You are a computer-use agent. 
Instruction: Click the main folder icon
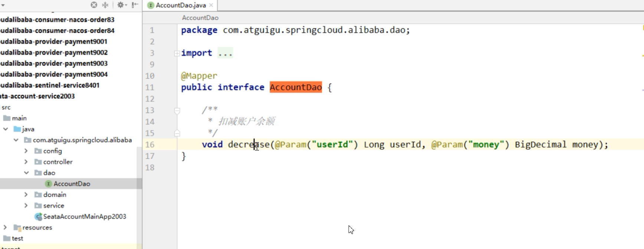point(7,118)
